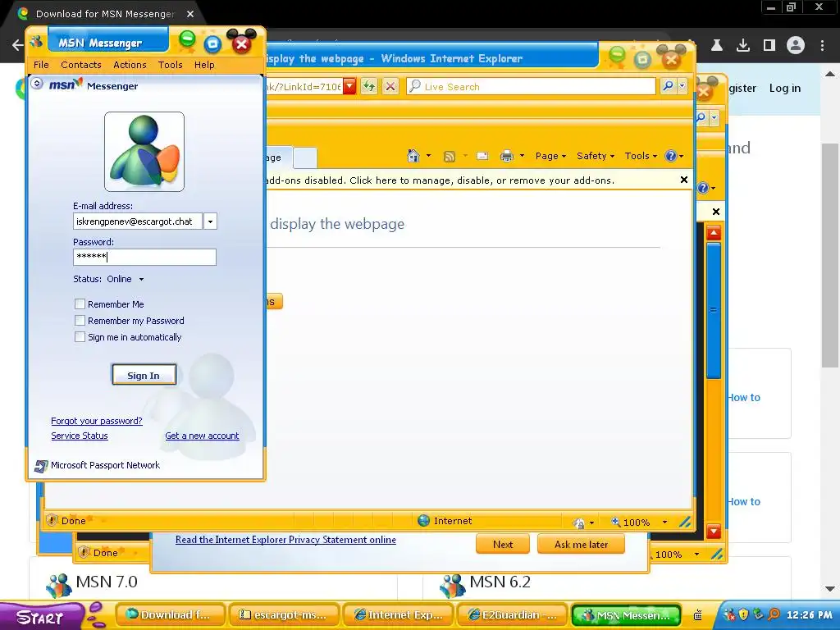
Task: Click the Stop icon in Internet Explorer address bar
Action: click(x=390, y=85)
